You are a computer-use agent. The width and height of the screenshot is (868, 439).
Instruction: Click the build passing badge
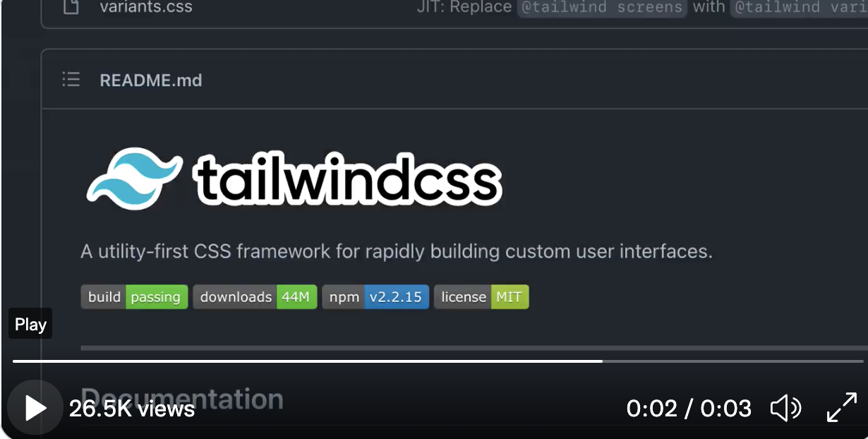coord(134,296)
